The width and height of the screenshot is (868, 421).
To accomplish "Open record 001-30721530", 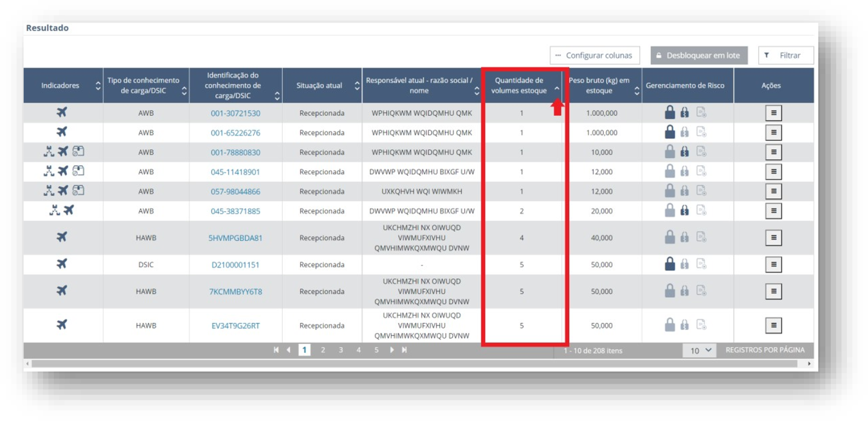I will point(236,113).
